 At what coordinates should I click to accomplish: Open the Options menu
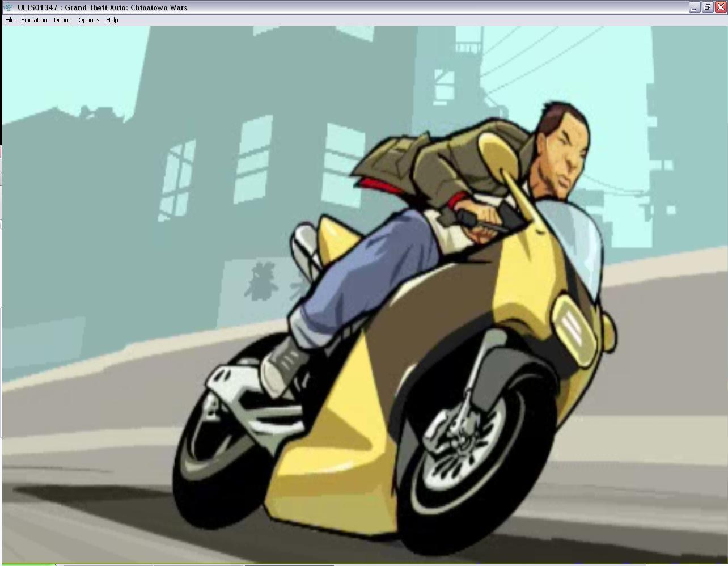click(x=88, y=20)
